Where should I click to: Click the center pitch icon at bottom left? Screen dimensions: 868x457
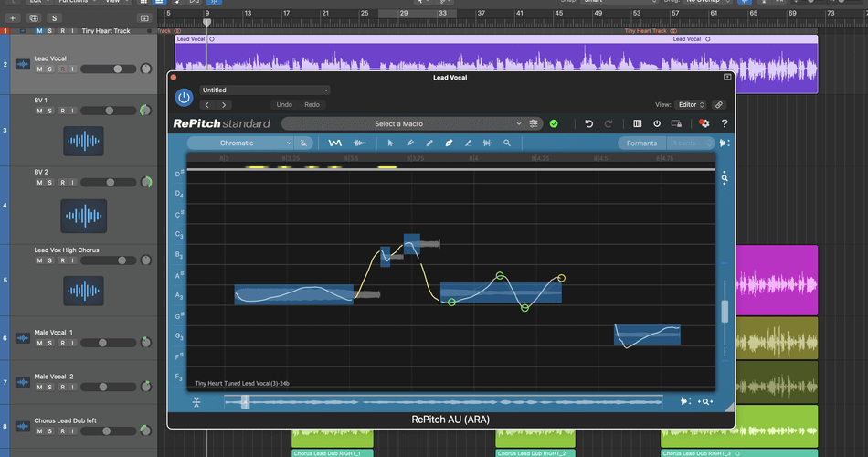196,403
